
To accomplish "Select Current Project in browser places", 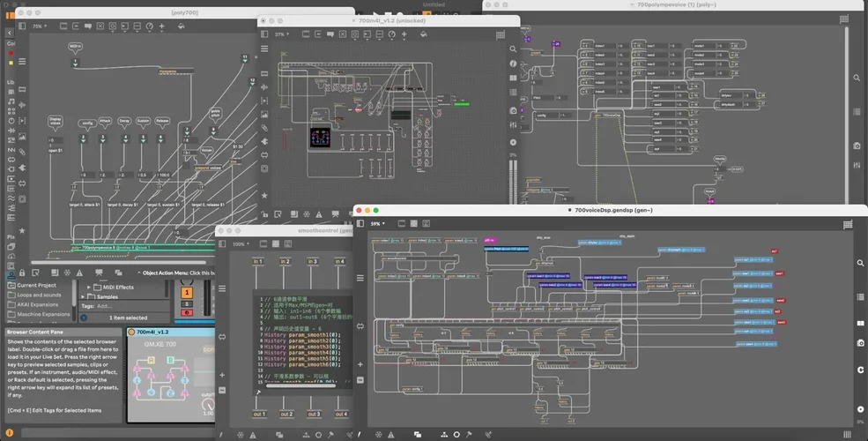I will pyautogui.click(x=36, y=286).
